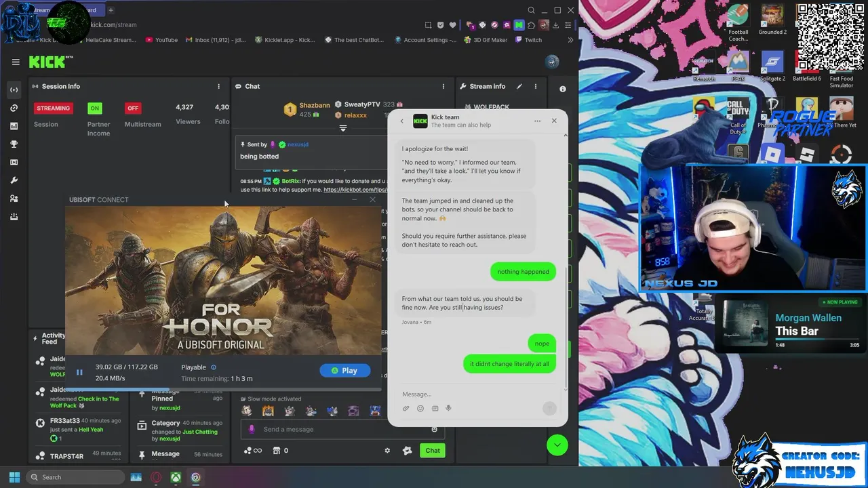868x488 pixels.
Task: Open the link icon in Kick sidebar
Action: click(14, 108)
